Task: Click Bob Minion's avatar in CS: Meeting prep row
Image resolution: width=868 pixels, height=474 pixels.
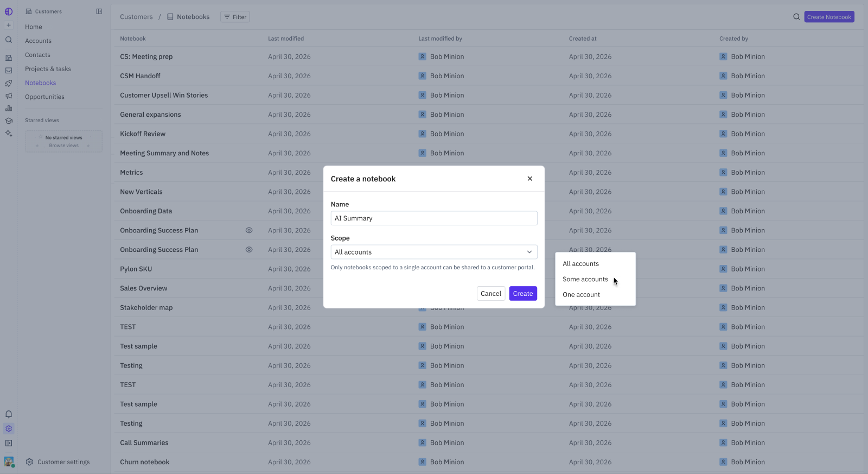Action: pos(422,56)
